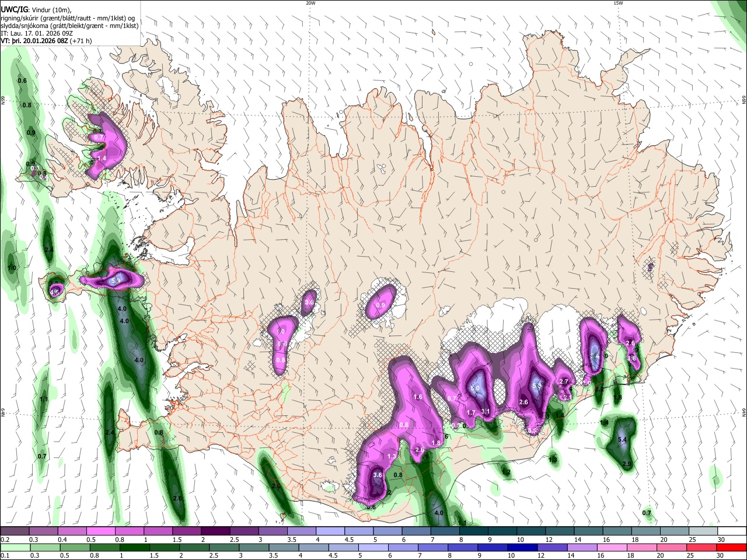
Task: Click the '1.3' snowfall value
Action: click(x=392, y=456)
